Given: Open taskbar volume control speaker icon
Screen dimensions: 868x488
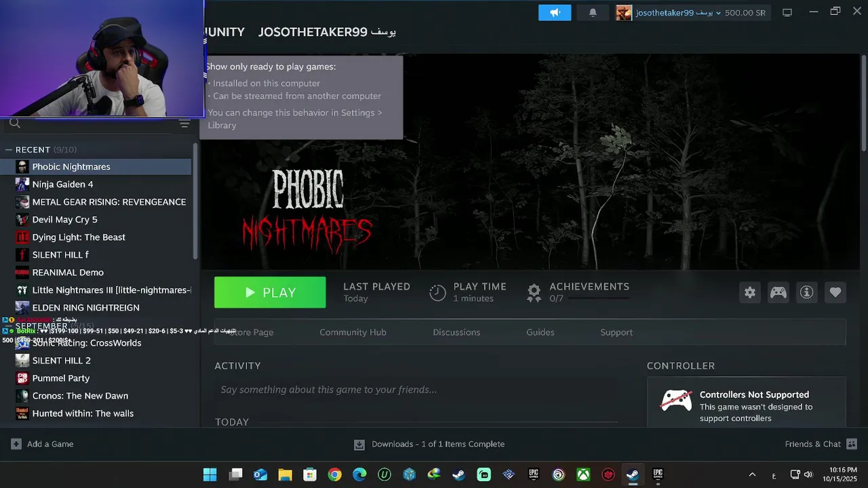Looking at the screenshot, I should tap(808, 474).
